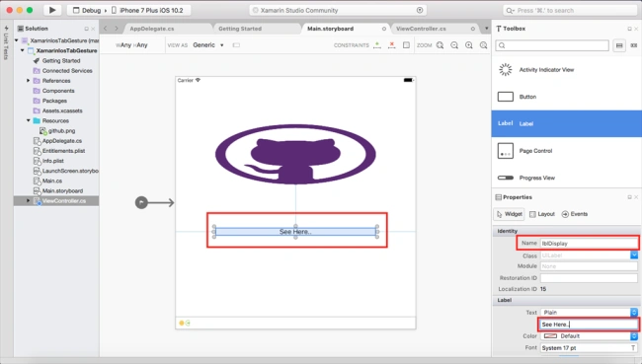Click the Toolbox search field
Image resolution: width=642 pixels, height=364 pixels.
pyautogui.click(x=552, y=45)
